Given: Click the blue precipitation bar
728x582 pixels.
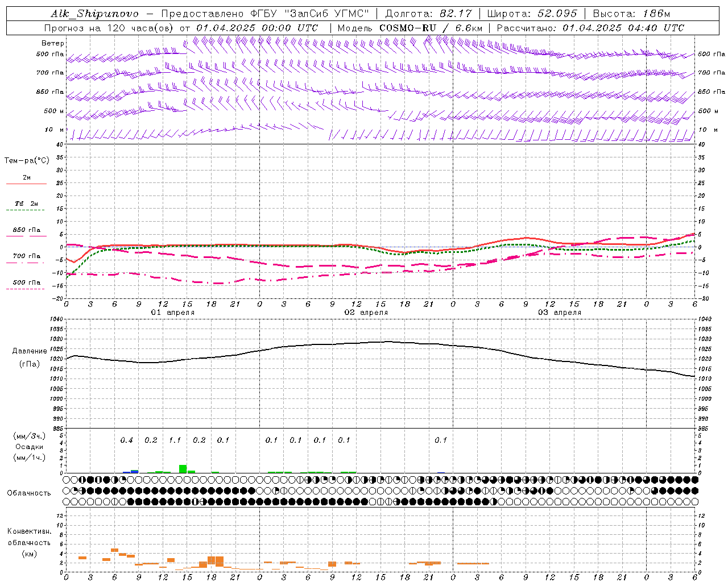Looking at the screenshot, I should pos(134,471).
